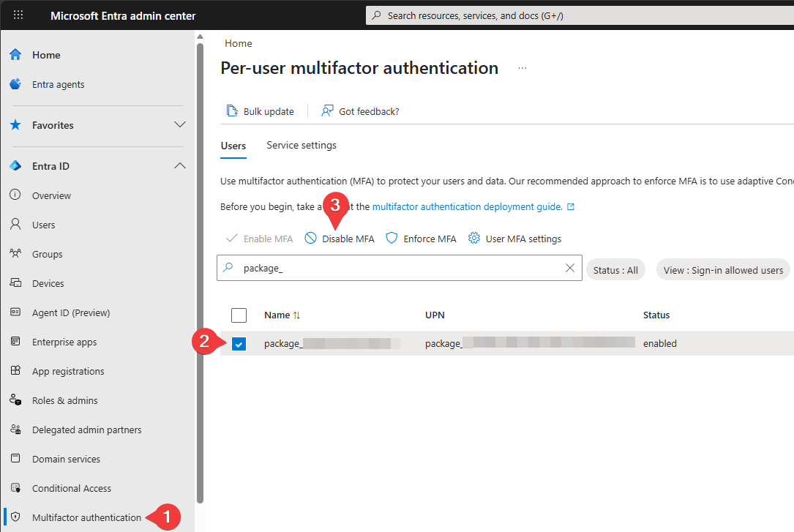
Task: Click the Bulk update icon
Action: point(232,110)
